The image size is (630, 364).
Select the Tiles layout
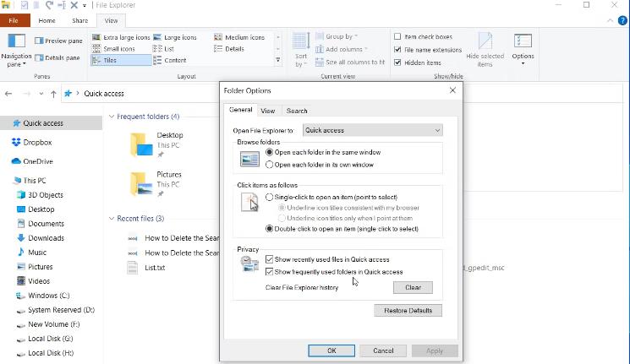pos(121,60)
